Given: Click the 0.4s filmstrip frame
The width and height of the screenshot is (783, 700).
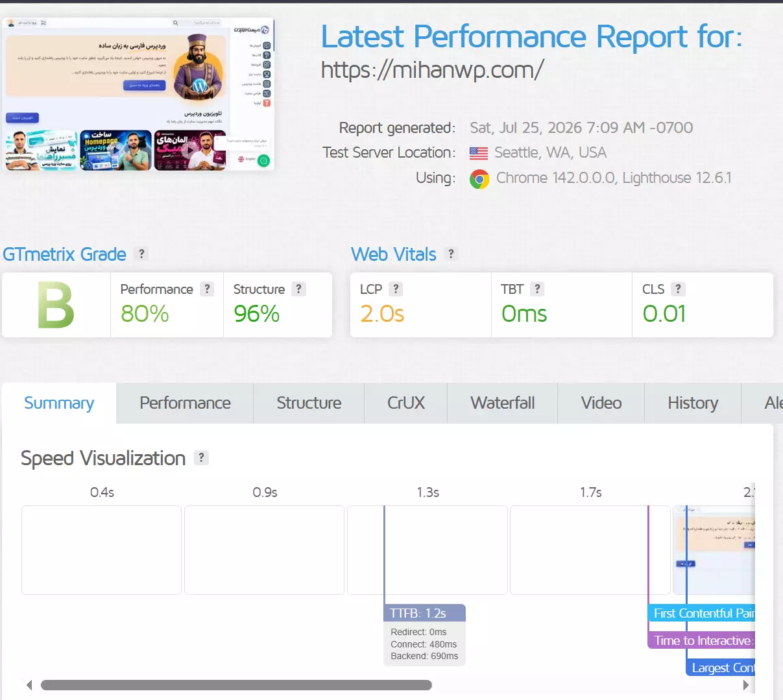Looking at the screenshot, I should click(x=101, y=550).
